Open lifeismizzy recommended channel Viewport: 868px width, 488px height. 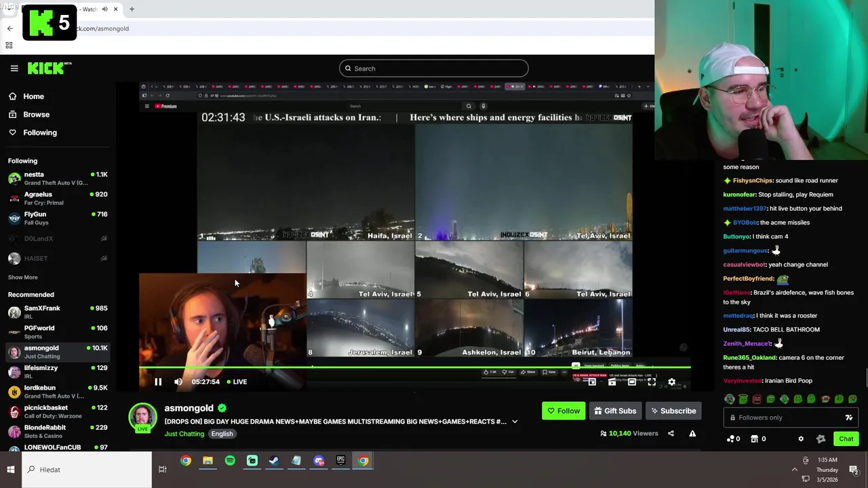[58, 371]
